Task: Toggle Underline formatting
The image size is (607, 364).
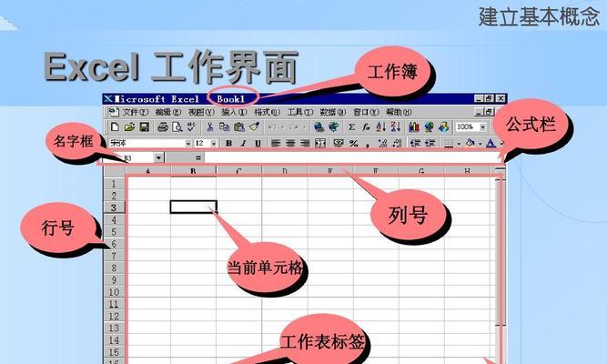Action: coord(258,143)
